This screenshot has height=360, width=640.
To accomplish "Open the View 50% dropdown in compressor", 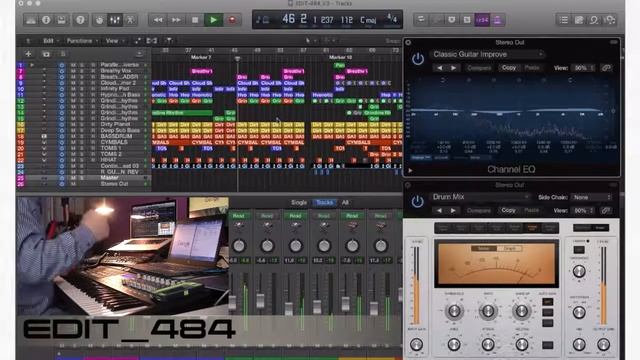I will [583, 210].
